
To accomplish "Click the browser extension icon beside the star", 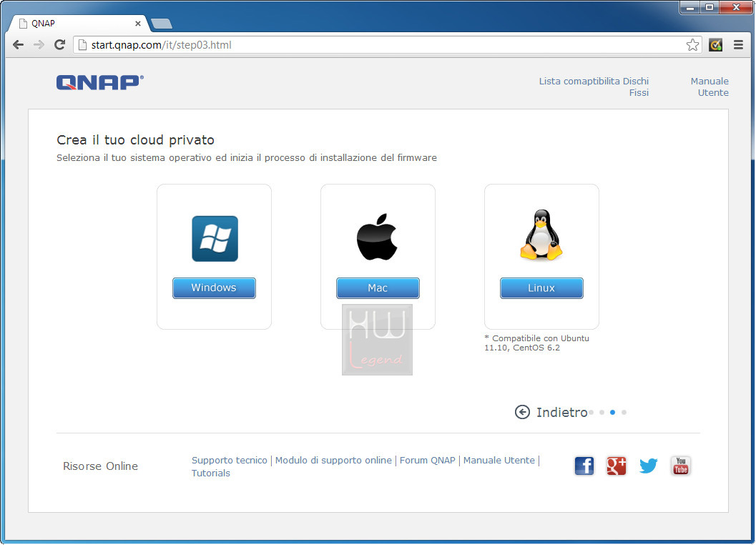I will pyautogui.click(x=715, y=45).
